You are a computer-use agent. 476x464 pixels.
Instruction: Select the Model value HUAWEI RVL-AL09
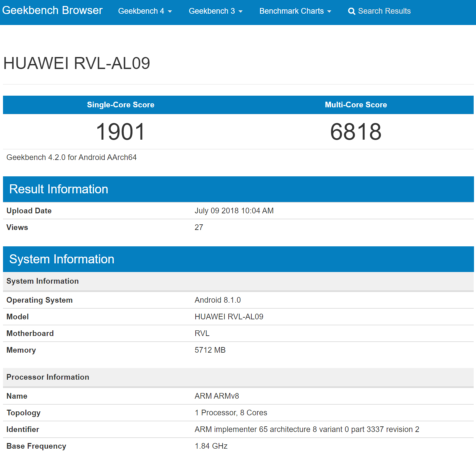click(x=229, y=317)
